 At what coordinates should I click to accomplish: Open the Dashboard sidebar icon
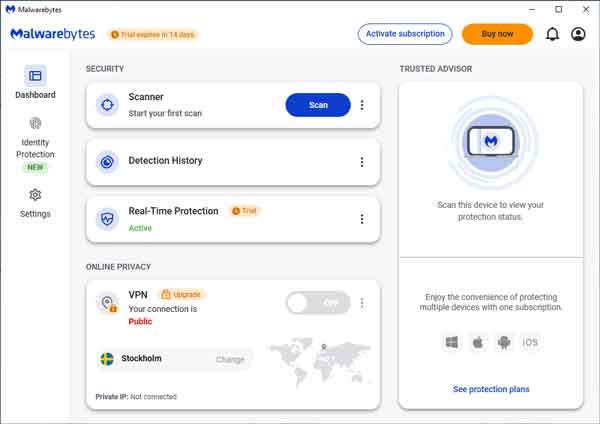point(35,75)
